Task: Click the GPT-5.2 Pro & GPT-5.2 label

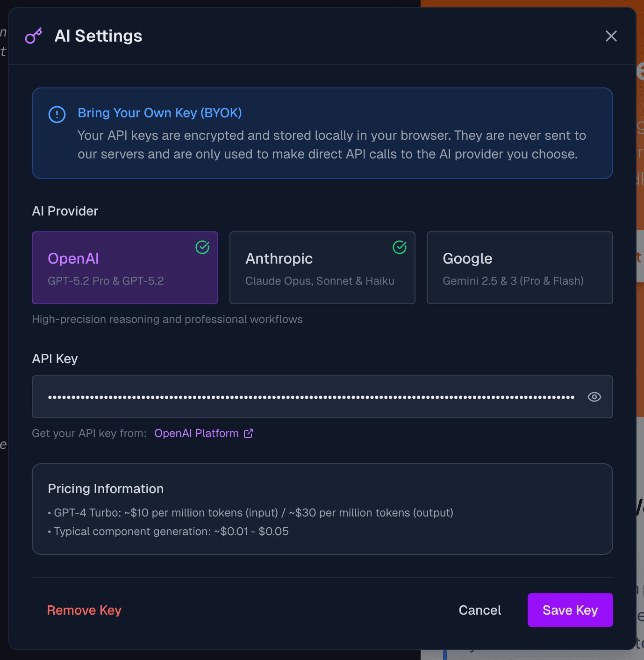Action: pyautogui.click(x=106, y=280)
